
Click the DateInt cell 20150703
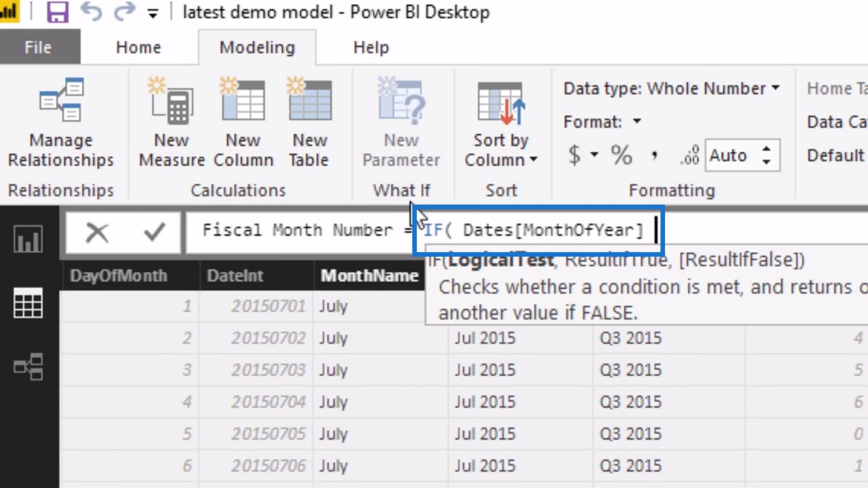point(256,370)
